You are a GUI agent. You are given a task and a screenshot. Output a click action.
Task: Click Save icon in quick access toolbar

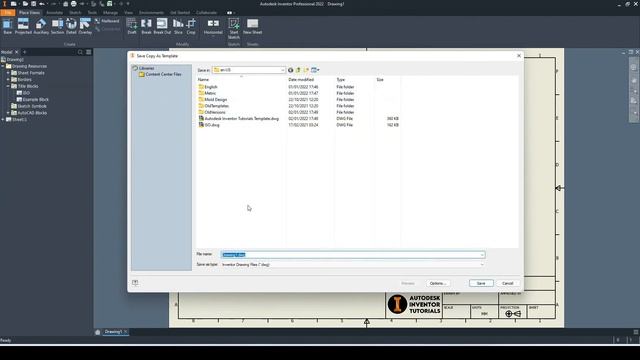click(x=33, y=4)
